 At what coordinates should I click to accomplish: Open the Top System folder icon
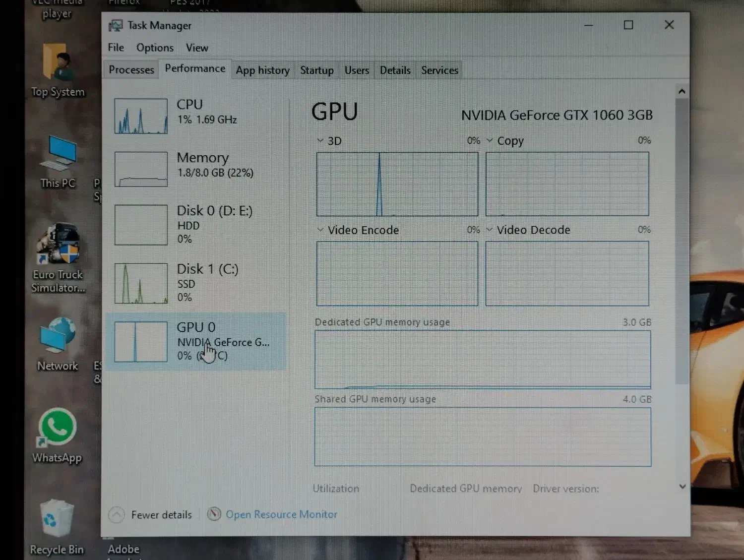(x=57, y=63)
